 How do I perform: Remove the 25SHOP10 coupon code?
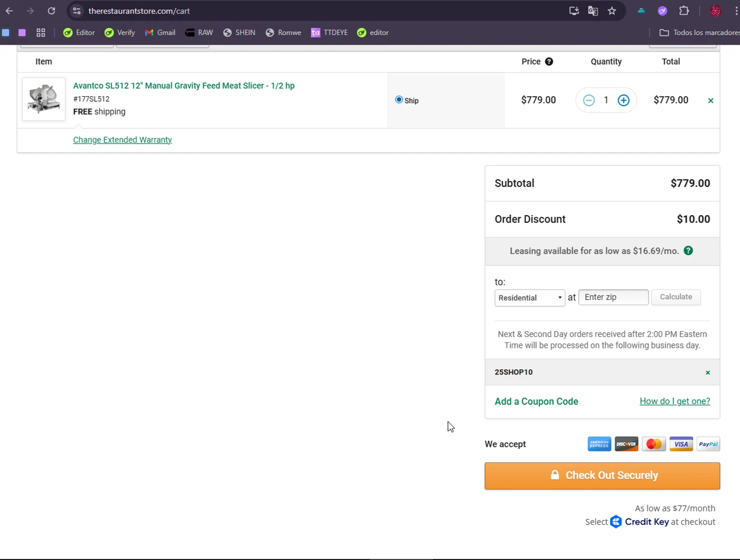(x=708, y=373)
